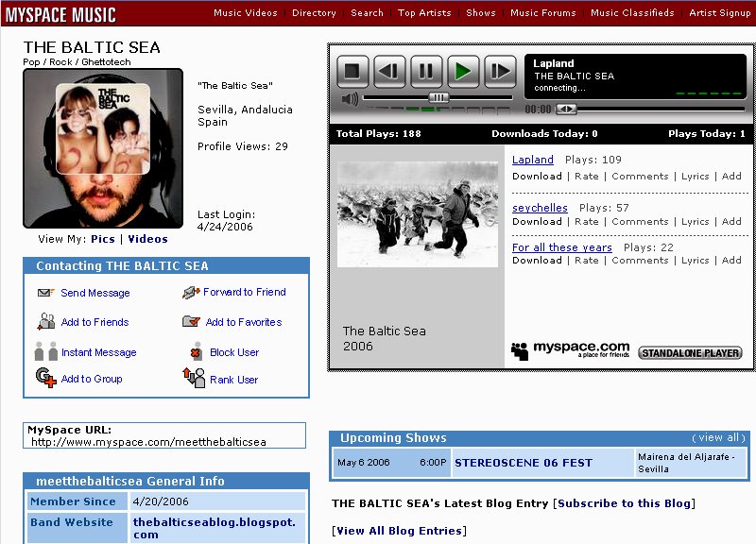
Task: Click the Block User link
Action: pyautogui.click(x=234, y=352)
